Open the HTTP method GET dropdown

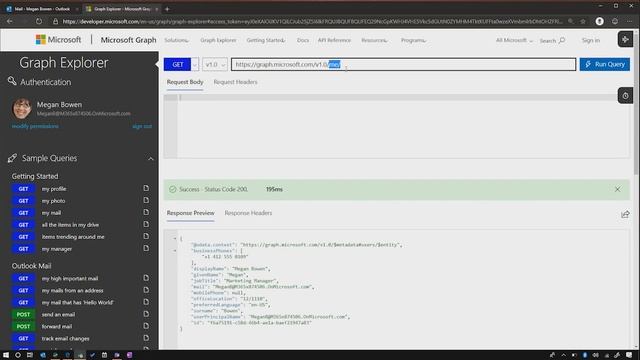pyautogui.click(x=195, y=64)
